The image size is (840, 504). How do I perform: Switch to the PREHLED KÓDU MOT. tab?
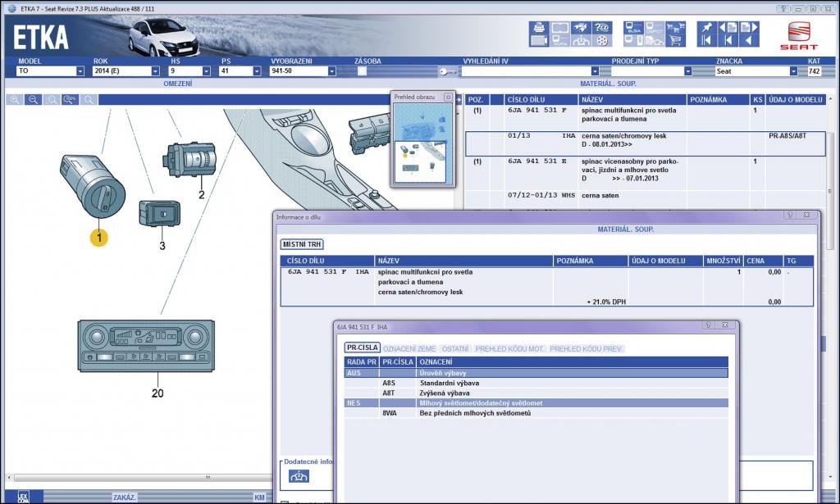(509, 349)
